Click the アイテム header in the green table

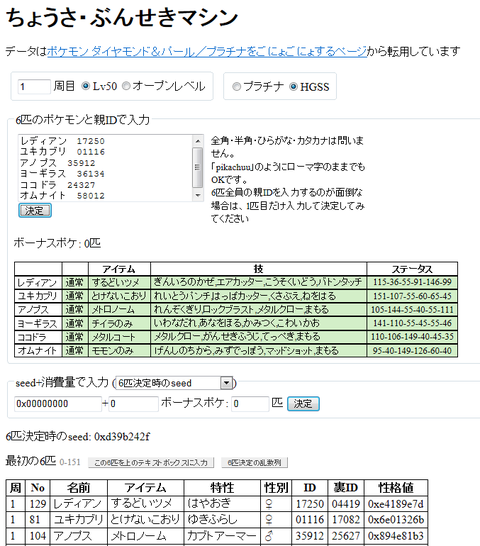pos(119,269)
